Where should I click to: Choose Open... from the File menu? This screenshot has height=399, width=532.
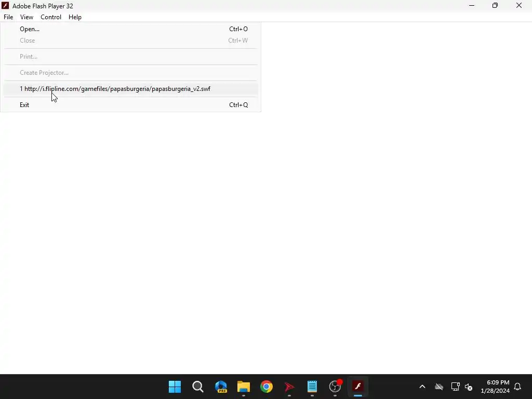130,29
